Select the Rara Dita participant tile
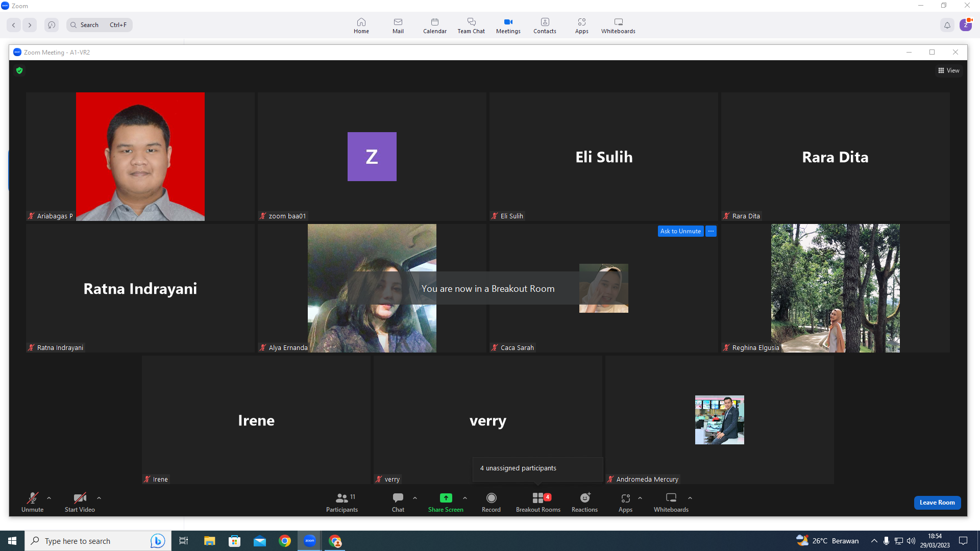 pos(836,157)
